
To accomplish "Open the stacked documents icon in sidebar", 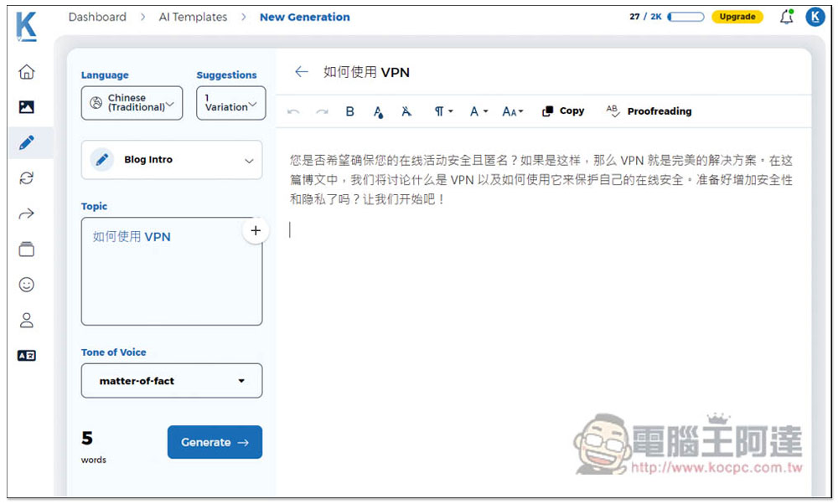I will click(26, 249).
